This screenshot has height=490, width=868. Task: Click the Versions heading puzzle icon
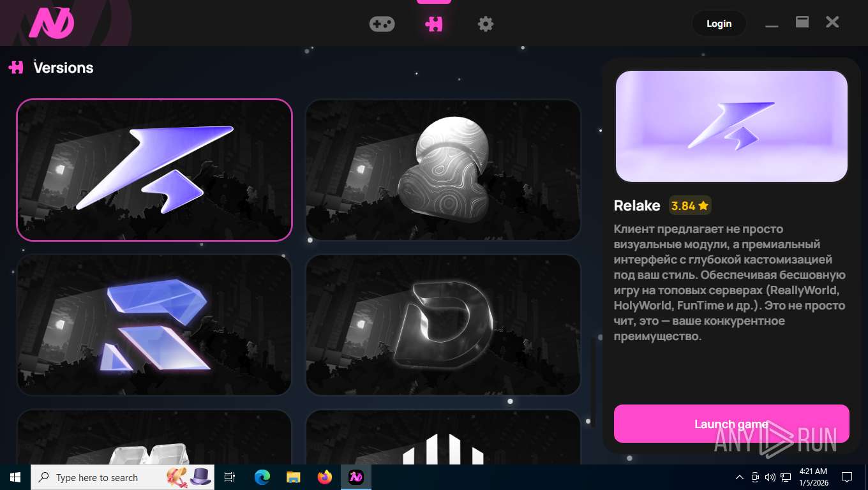[x=16, y=67]
